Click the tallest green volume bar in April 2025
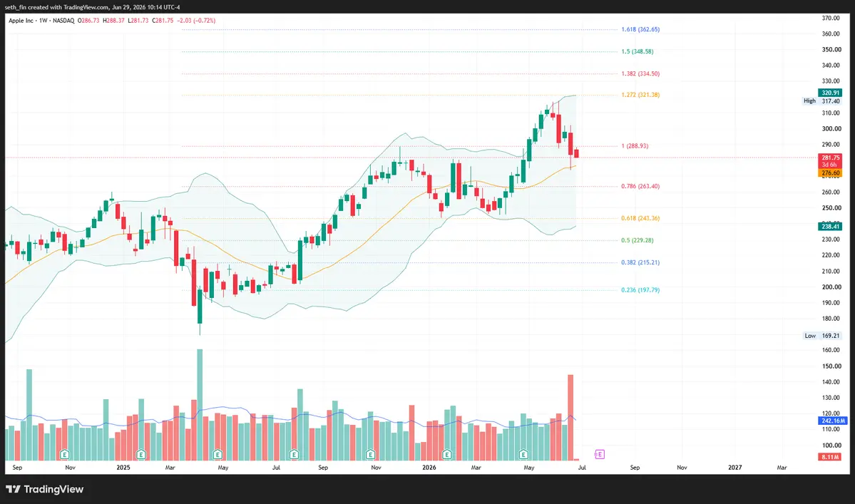855x504 pixels. 200,405
